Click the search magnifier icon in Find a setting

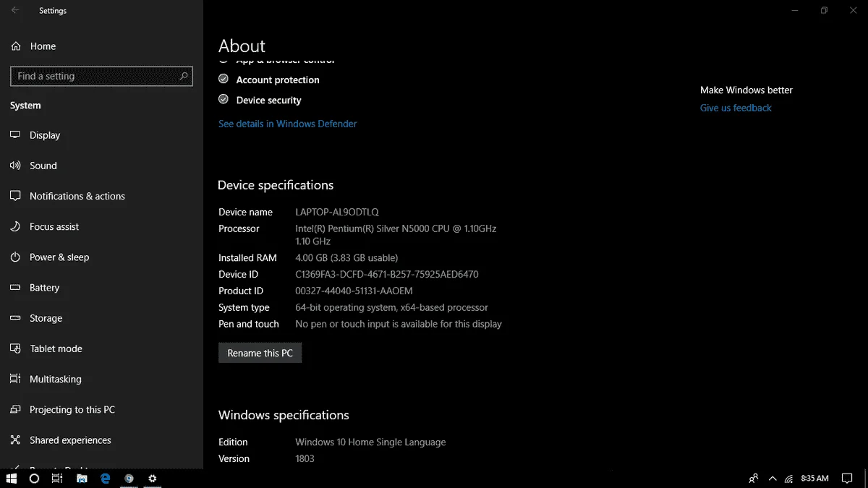[184, 76]
